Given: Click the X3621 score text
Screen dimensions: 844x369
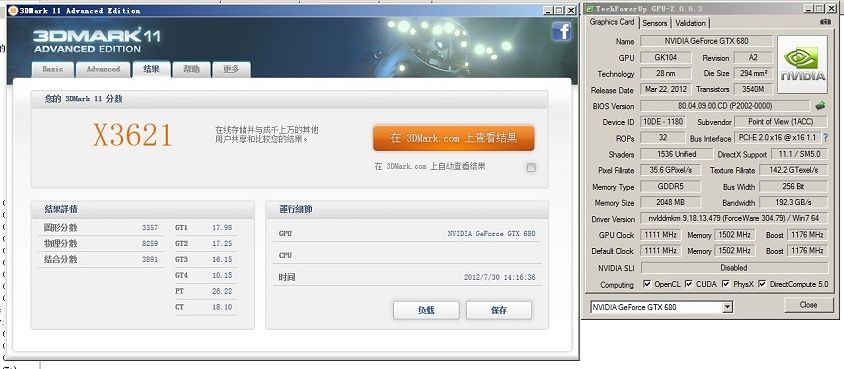Looking at the screenshot, I should pos(132,135).
